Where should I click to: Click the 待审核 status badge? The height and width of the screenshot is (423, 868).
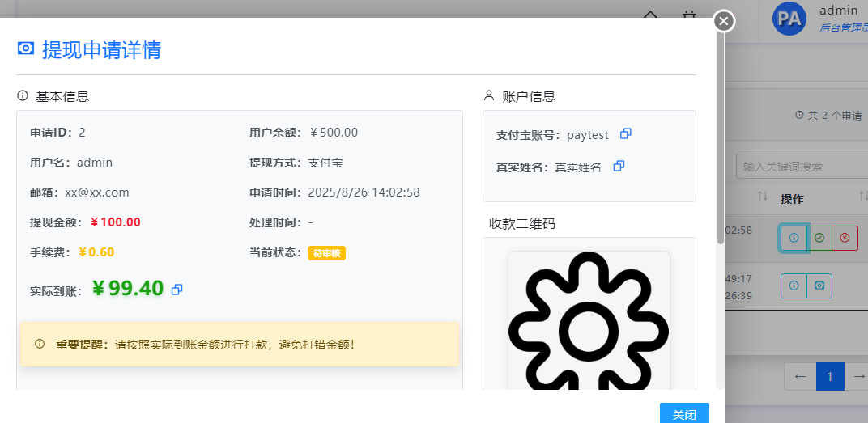[326, 253]
